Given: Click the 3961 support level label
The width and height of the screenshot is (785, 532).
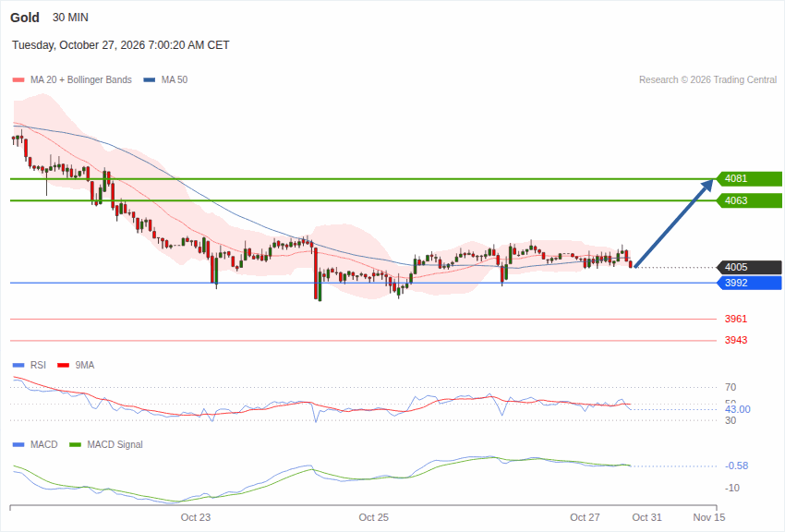Looking at the screenshot, I should (736, 319).
